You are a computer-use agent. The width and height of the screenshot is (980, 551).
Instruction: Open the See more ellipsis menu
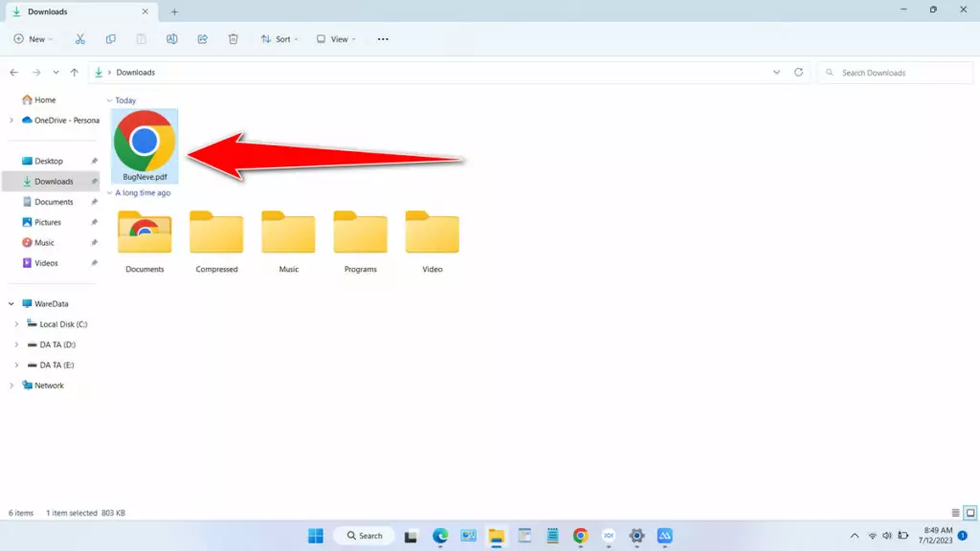coord(383,38)
